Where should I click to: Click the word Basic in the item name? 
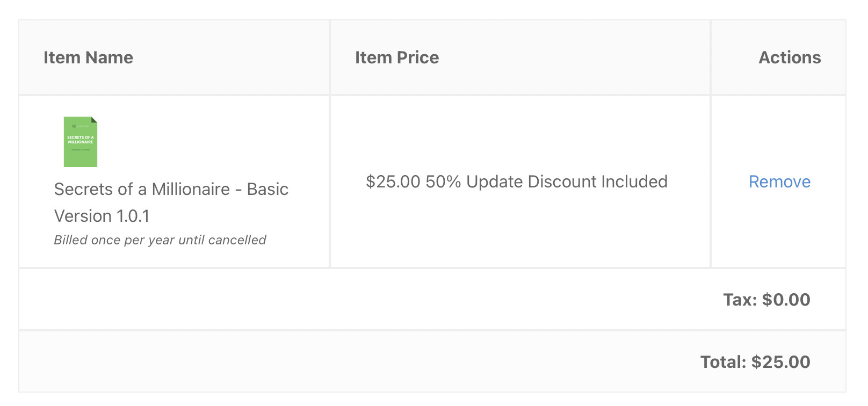[x=267, y=189]
